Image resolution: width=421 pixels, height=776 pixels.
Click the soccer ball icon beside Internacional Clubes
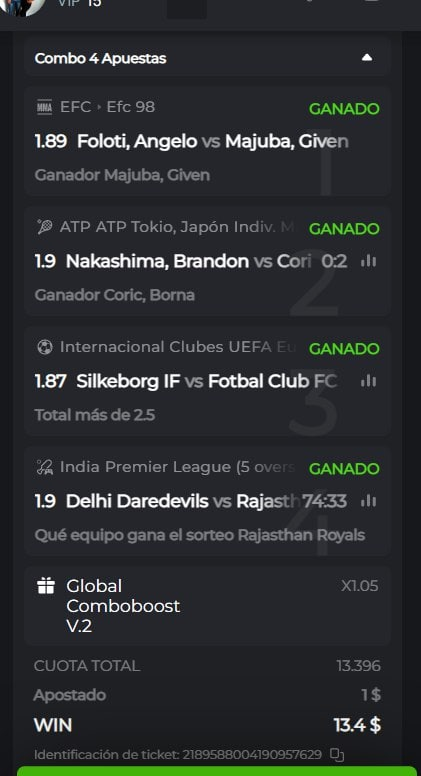coord(45,347)
